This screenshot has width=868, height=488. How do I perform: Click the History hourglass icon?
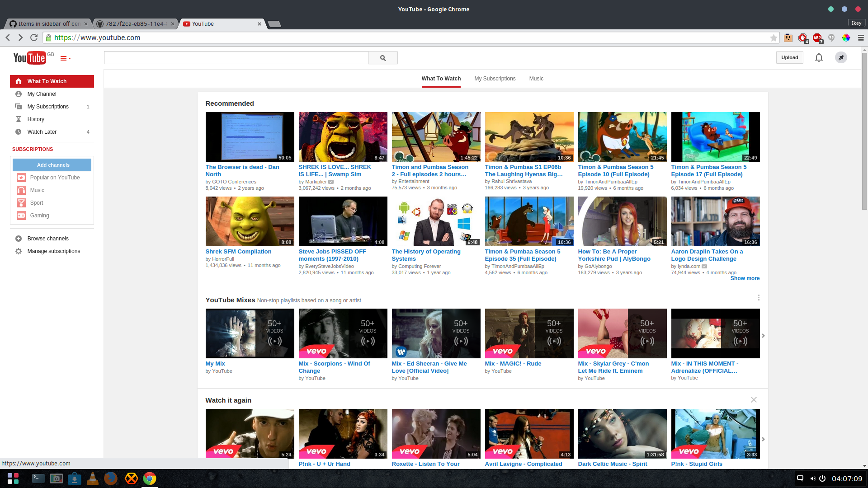(x=19, y=119)
